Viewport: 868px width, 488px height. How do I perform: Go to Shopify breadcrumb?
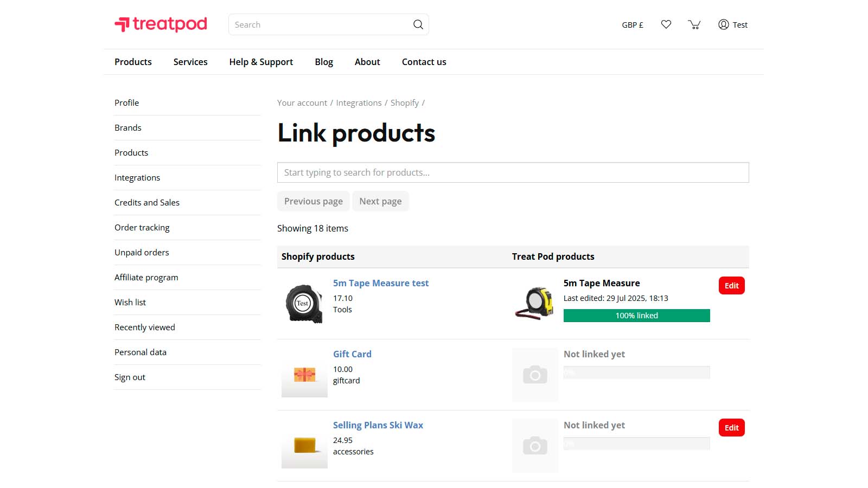click(405, 102)
